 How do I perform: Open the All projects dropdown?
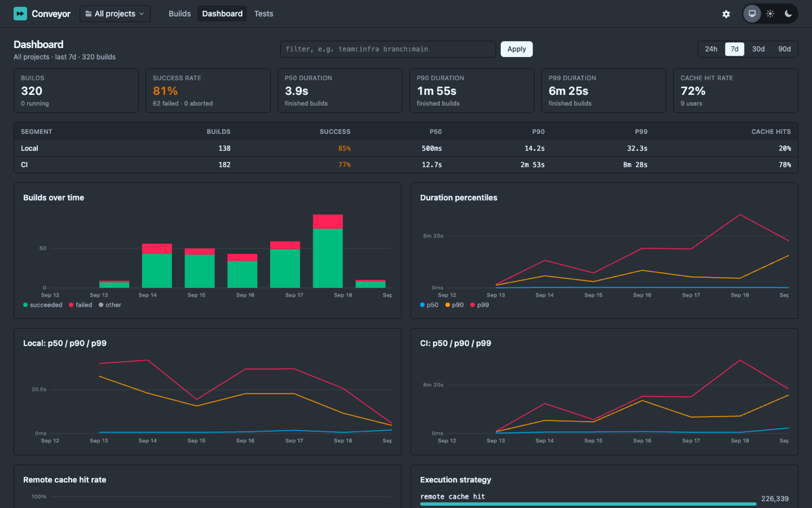[x=115, y=14]
